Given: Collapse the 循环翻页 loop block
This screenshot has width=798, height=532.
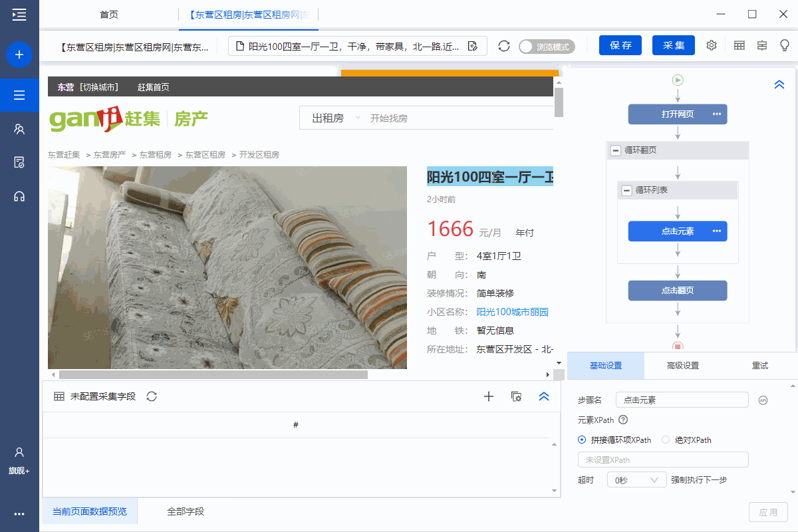Looking at the screenshot, I should (616, 150).
